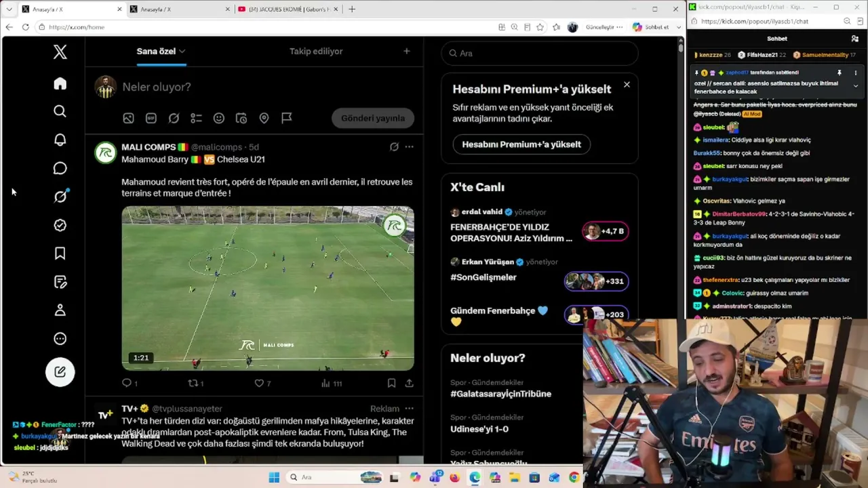Click the round compose post button
Screen dimensions: 868x488
coord(60,371)
